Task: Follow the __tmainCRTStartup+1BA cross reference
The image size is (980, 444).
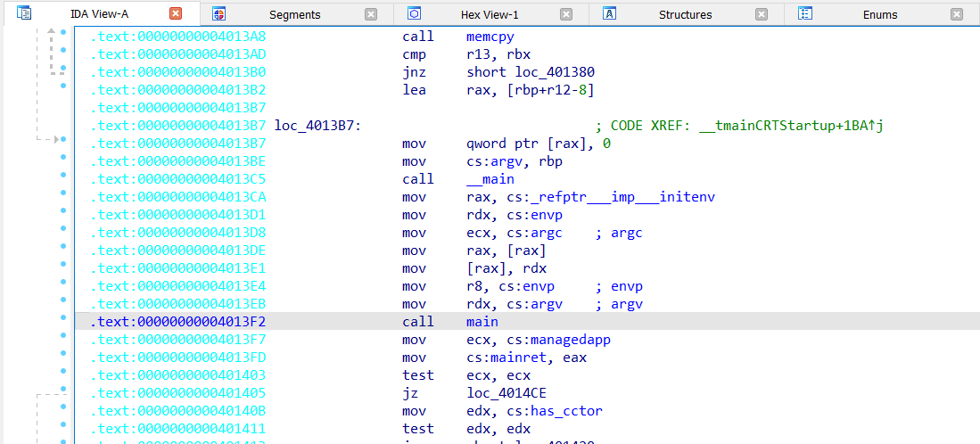Action: tap(786, 126)
